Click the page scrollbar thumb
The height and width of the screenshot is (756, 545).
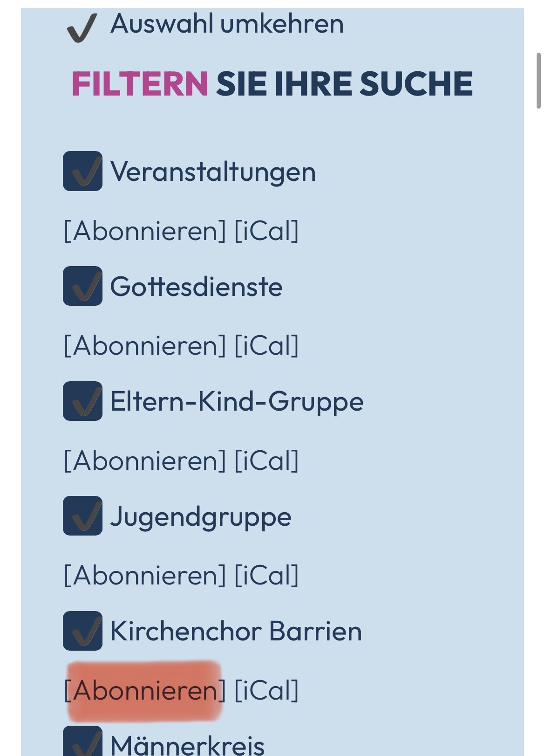538,81
